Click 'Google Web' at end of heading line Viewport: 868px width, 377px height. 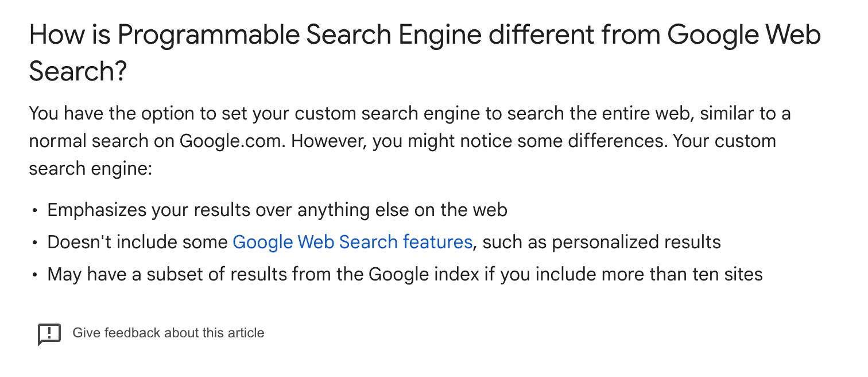pos(745,36)
